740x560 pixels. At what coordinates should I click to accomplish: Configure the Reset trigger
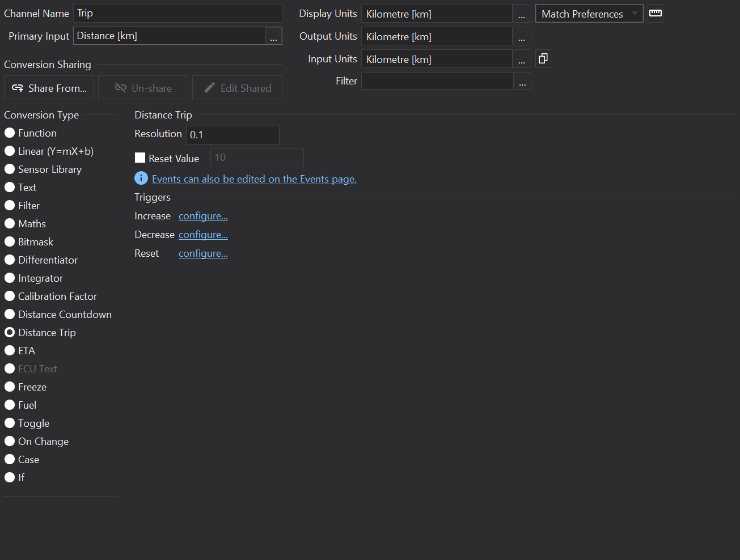click(203, 253)
